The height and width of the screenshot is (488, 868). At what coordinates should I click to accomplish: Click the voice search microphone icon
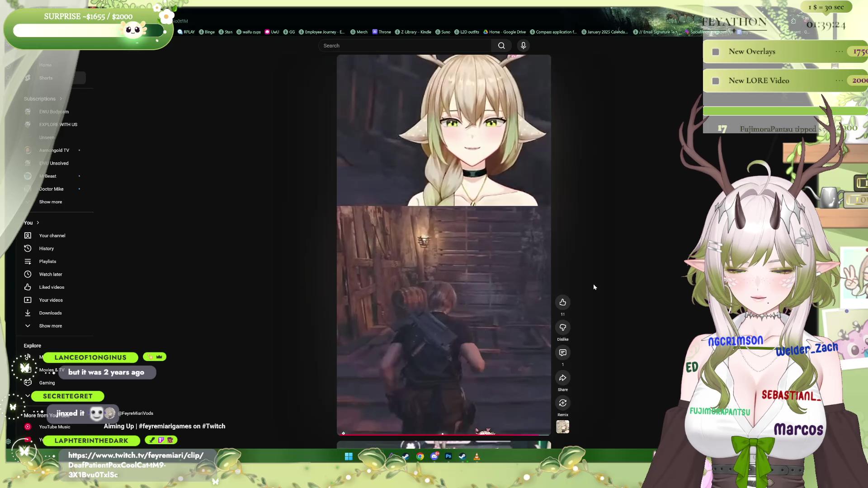point(523,46)
